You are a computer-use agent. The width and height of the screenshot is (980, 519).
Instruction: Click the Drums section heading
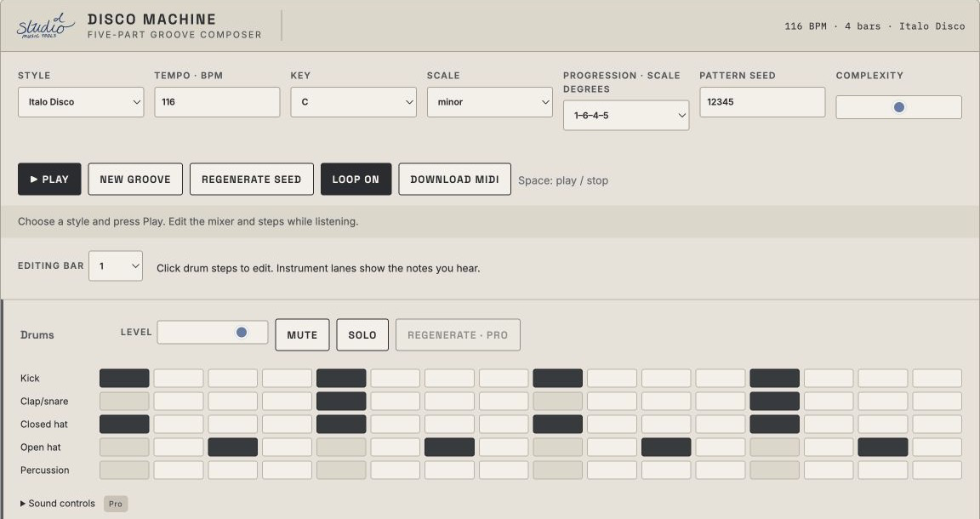(x=37, y=335)
